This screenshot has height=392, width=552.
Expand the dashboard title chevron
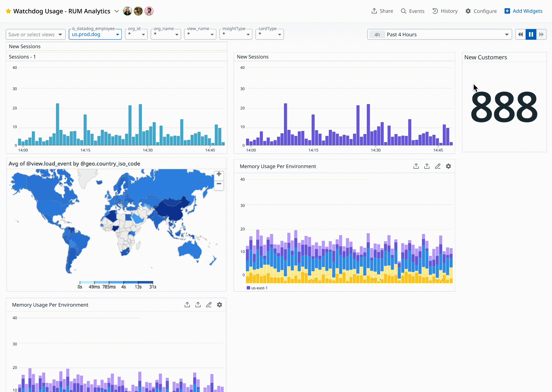pyautogui.click(x=117, y=11)
